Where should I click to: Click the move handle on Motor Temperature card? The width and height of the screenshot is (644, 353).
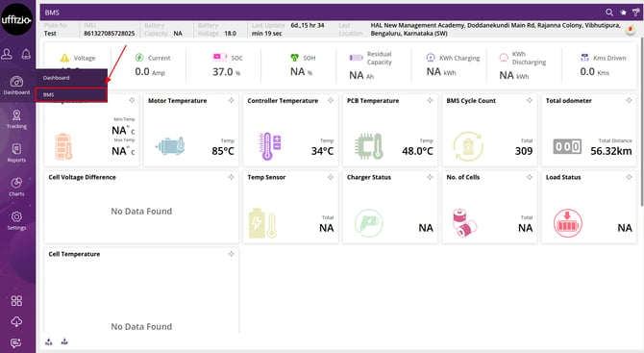tap(232, 100)
